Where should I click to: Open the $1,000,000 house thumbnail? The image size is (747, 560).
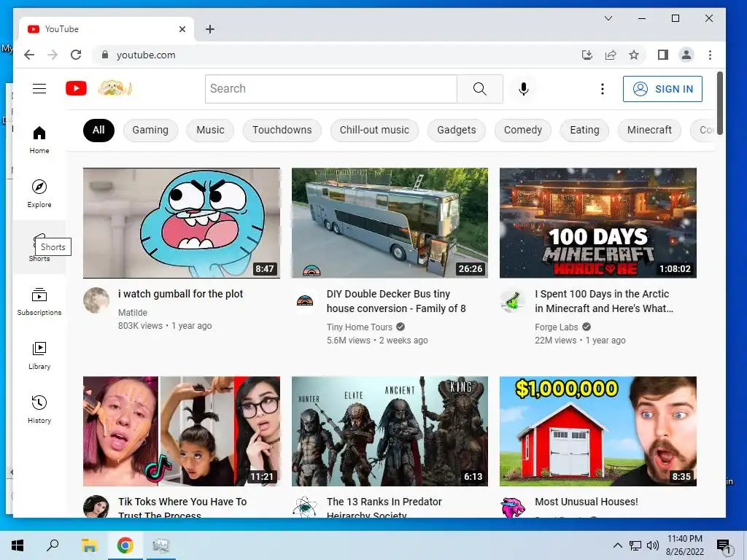598,432
